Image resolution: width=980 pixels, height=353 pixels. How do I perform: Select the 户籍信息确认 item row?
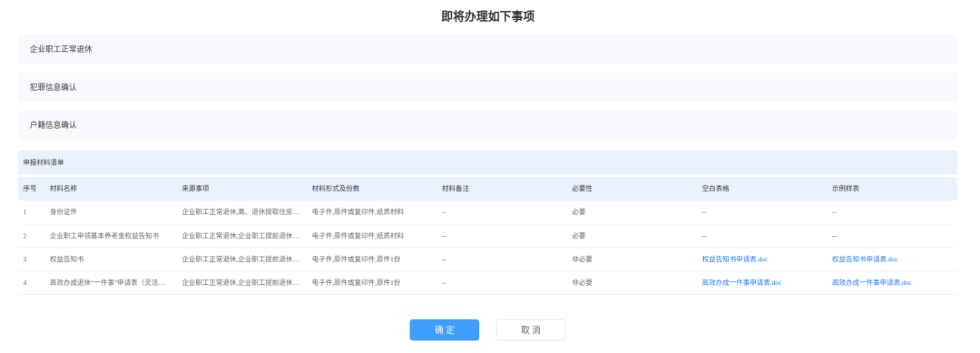(x=487, y=125)
